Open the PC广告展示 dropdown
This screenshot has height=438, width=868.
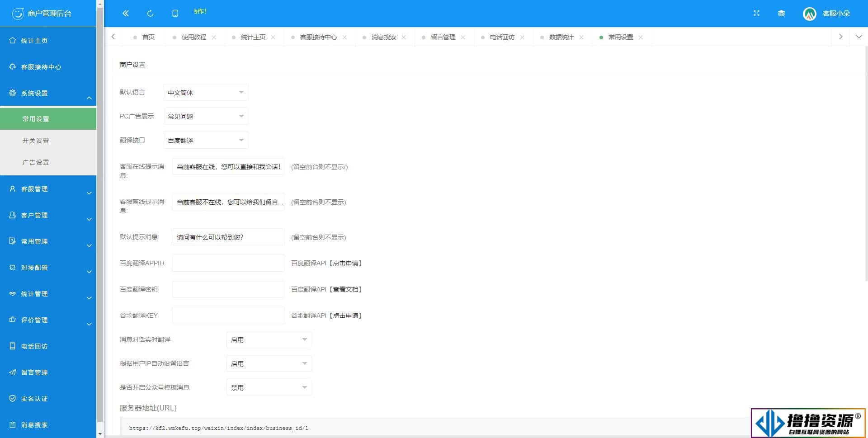tap(205, 116)
